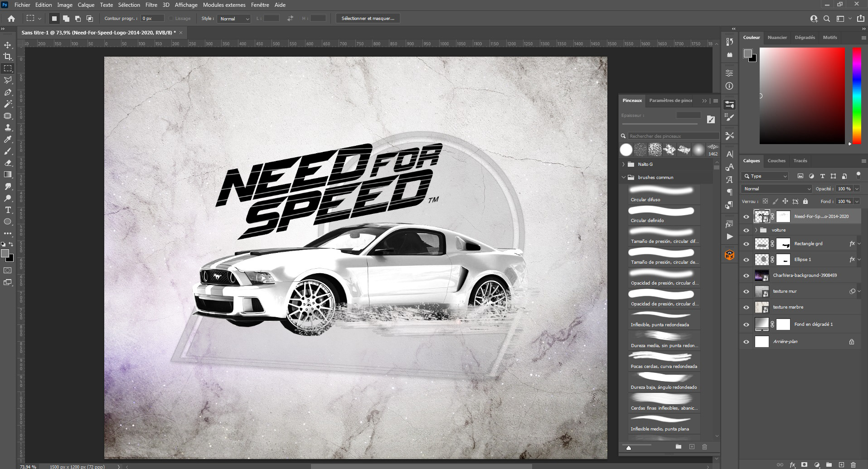Select the Move tool
868x469 pixels.
(8, 45)
